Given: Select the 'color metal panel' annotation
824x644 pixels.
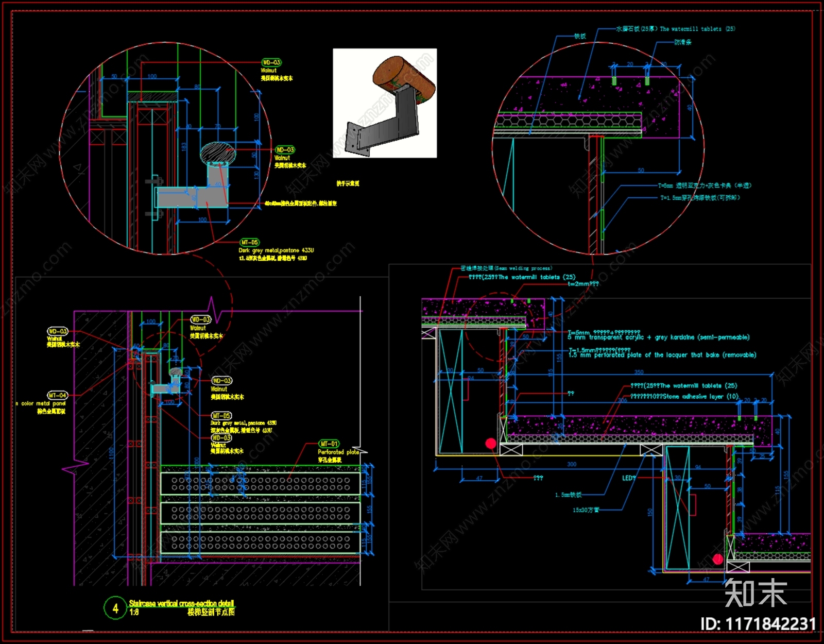Looking at the screenshot, I should (43, 403).
